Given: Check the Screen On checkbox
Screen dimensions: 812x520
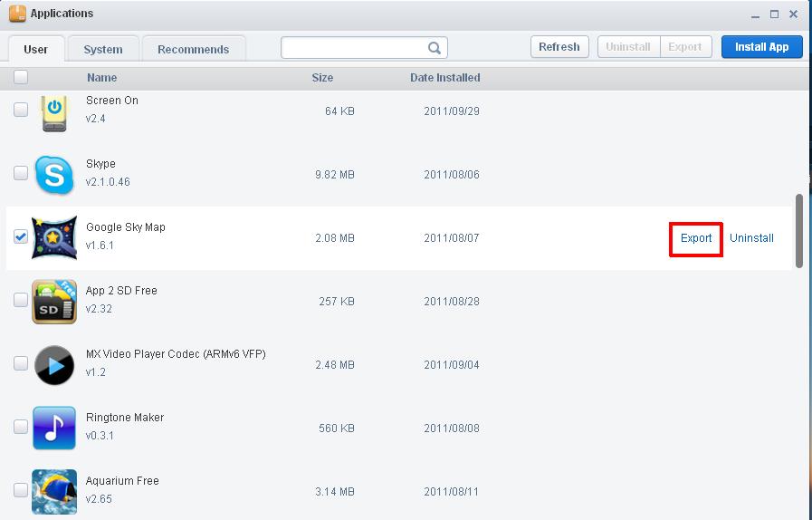Looking at the screenshot, I should pos(21,110).
